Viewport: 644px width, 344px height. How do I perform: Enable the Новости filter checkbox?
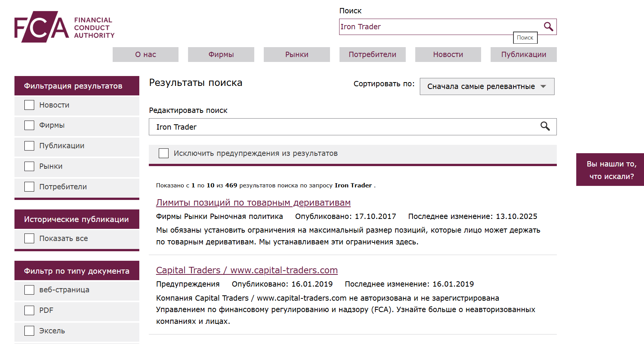tap(29, 105)
